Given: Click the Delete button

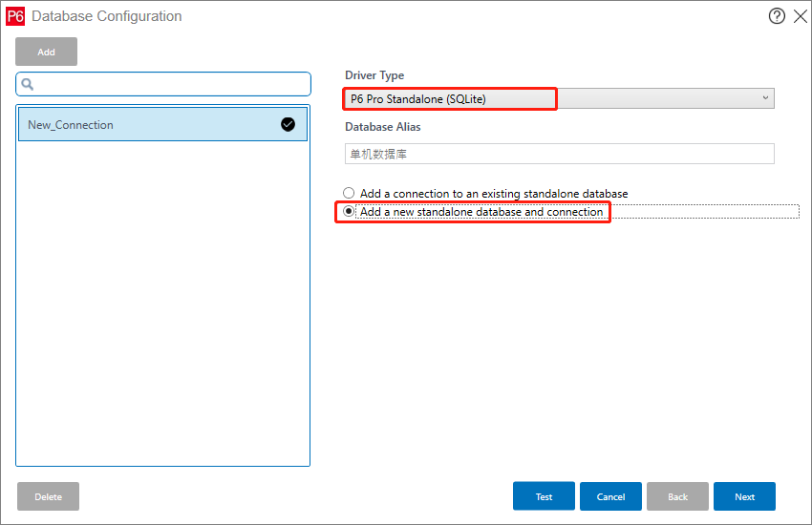Looking at the screenshot, I should tap(48, 496).
